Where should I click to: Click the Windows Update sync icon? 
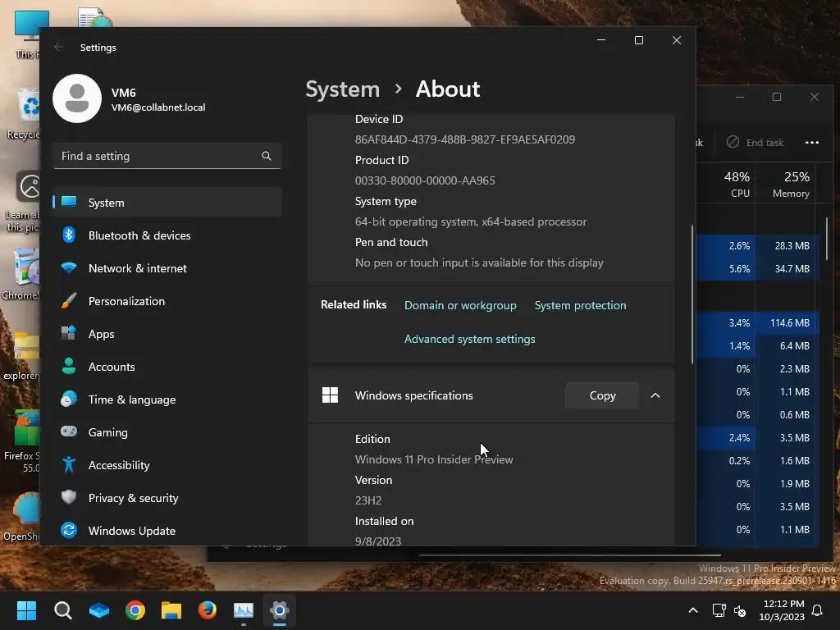pyautogui.click(x=69, y=530)
